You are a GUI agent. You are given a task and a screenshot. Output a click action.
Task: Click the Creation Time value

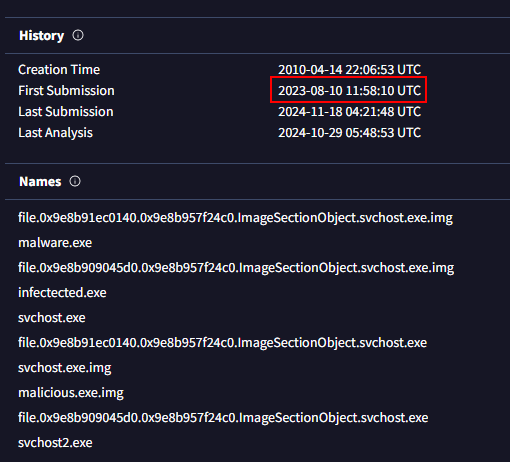[349, 69]
